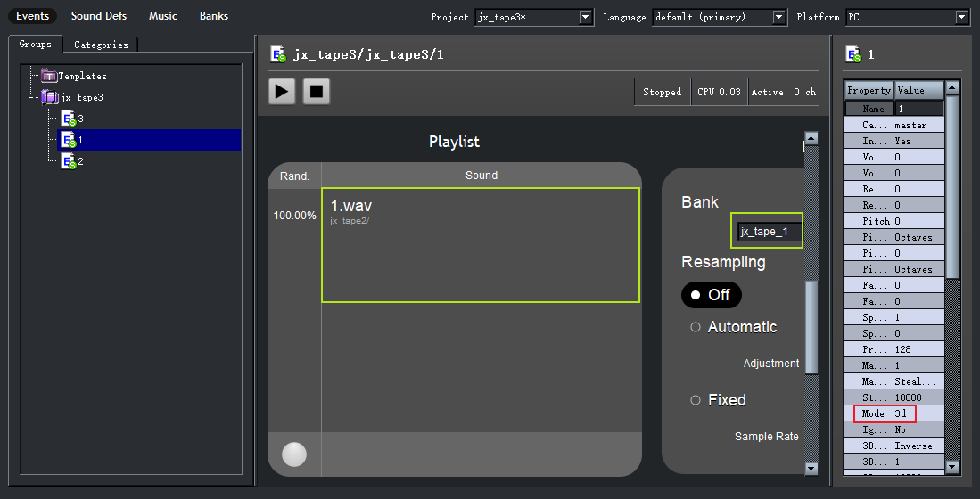Click scroll up arrow in editor pane
980x499 pixels.
click(811, 139)
